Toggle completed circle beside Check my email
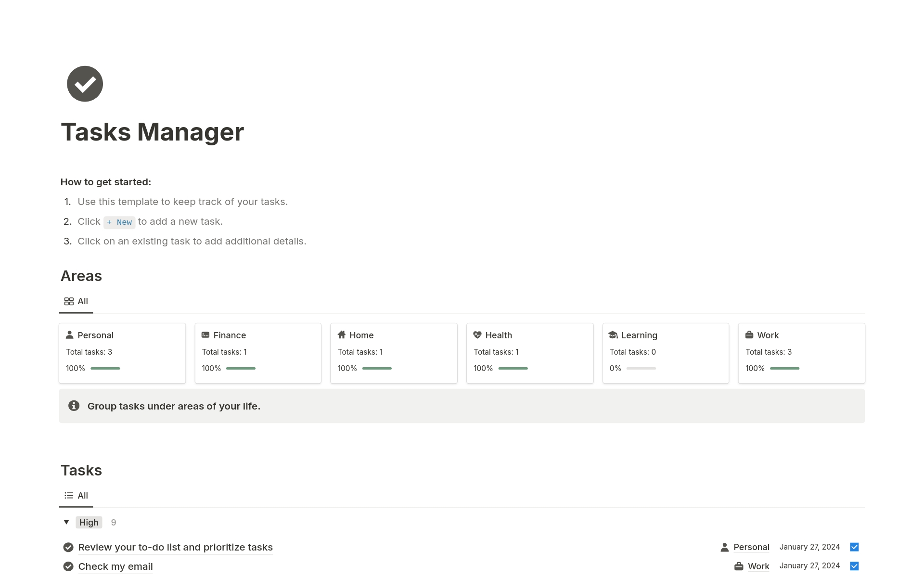Screen dimensions: 924x577 point(68,566)
